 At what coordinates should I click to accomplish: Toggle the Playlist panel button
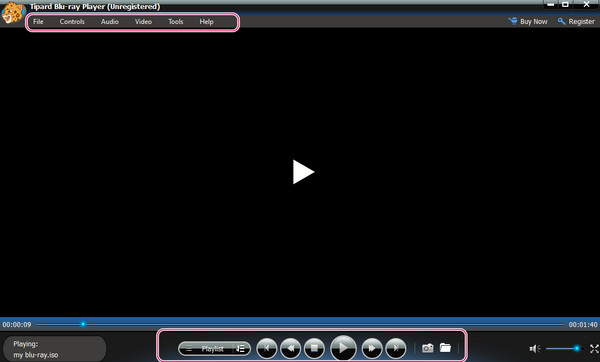click(207, 349)
